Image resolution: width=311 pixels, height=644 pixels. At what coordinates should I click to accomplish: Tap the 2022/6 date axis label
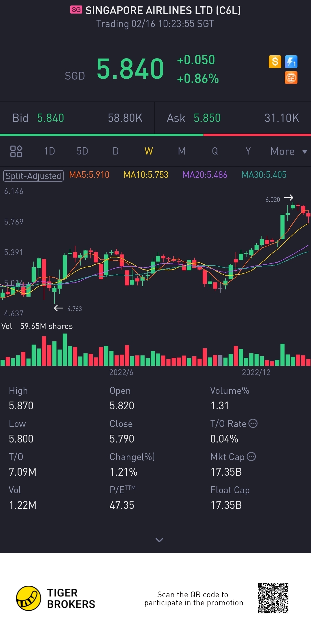click(121, 372)
